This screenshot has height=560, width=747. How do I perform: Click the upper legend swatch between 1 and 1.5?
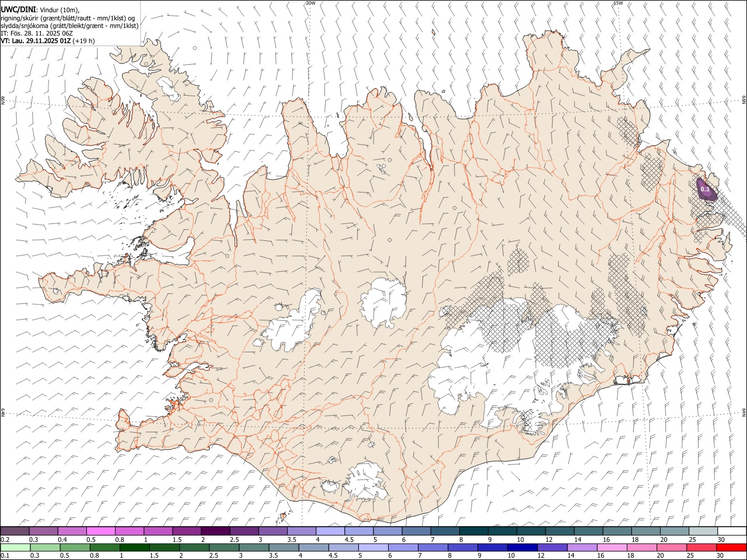pyautogui.click(x=158, y=531)
